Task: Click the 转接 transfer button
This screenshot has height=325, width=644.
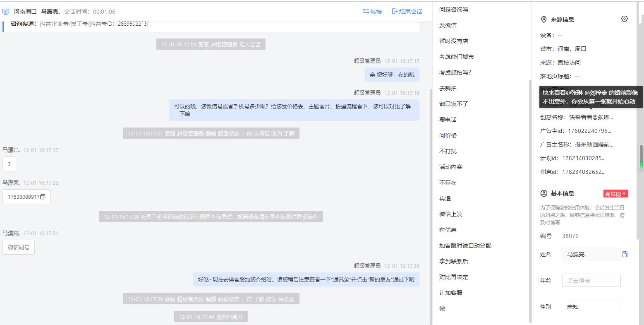Action: pyautogui.click(x=372, y=12)
